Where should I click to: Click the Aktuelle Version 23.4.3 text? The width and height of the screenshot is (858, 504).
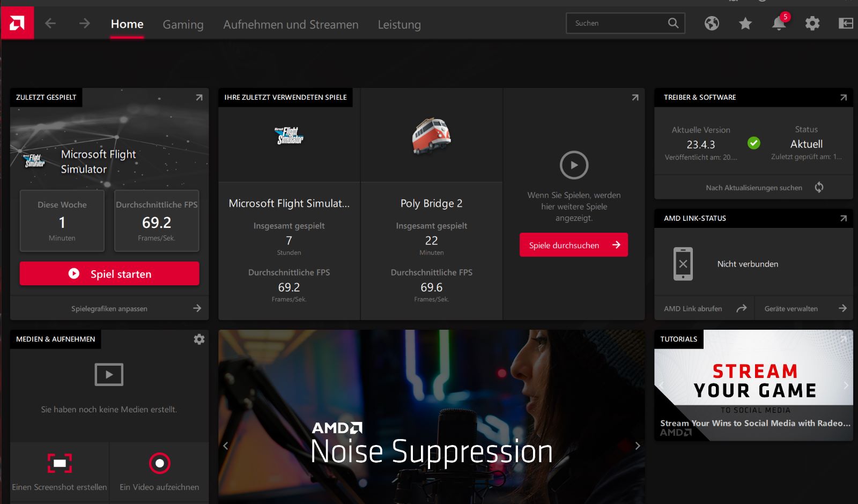click(x=701, y=144)
